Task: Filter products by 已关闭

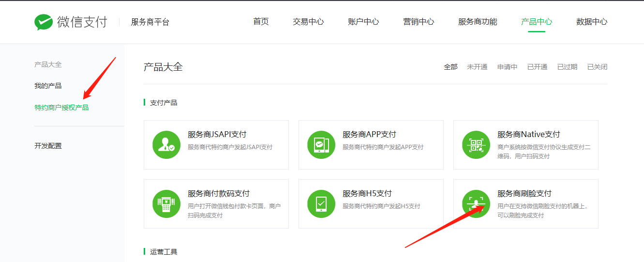Action: 597,67
